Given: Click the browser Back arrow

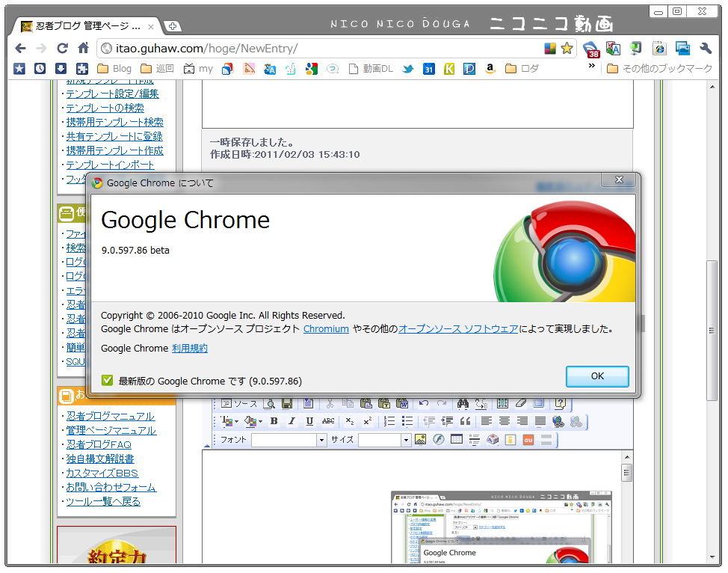Looking at the screenshot, I should 20,48.
